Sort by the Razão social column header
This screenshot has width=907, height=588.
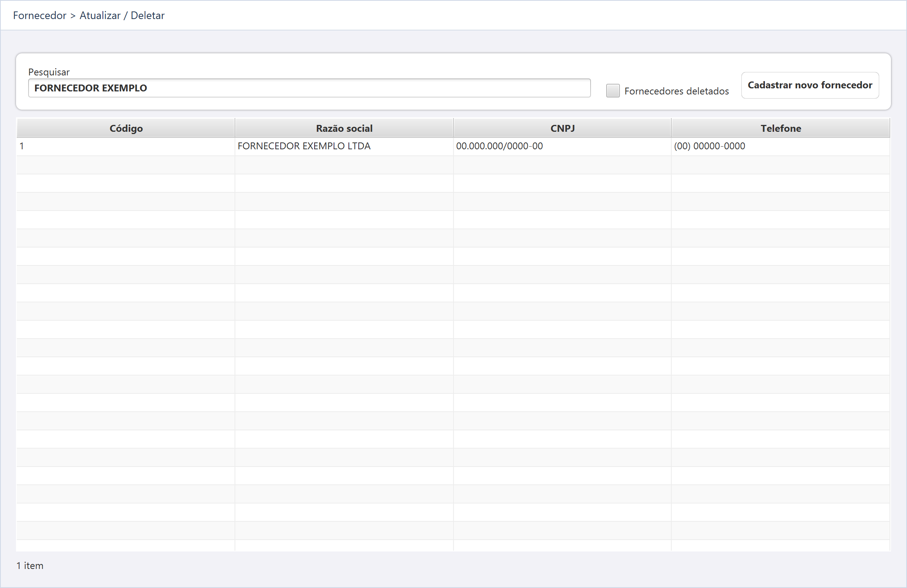coord(344,128)
